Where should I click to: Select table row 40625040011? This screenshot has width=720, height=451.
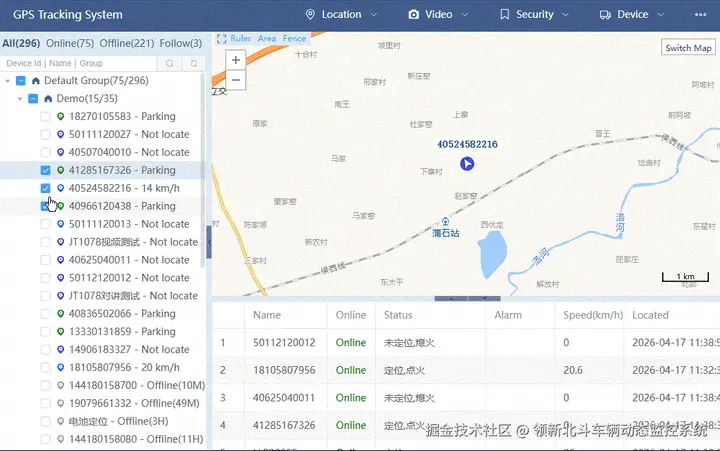click(x=466, y=398)
